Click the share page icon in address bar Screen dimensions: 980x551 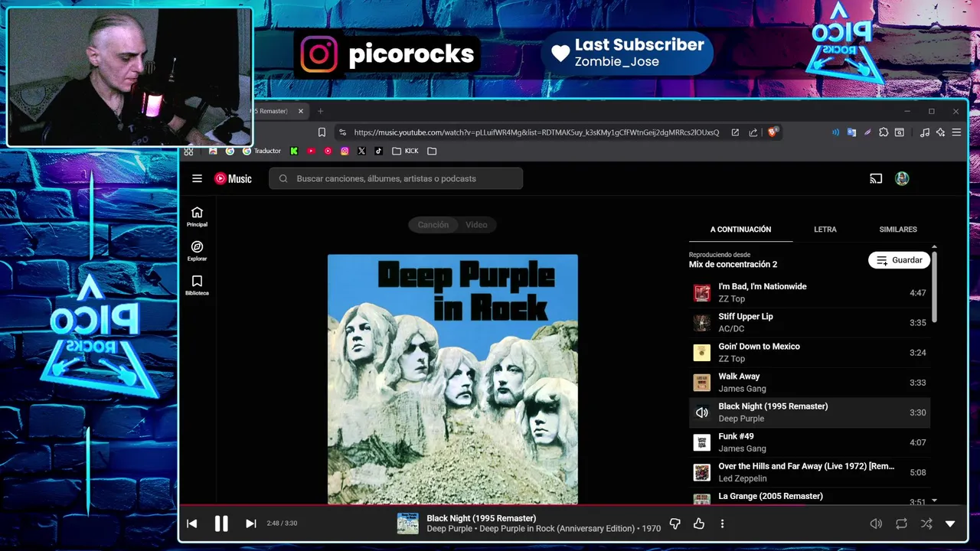click(753, 132)
